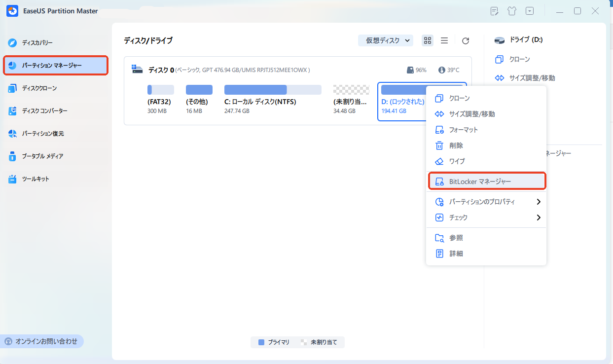Click the disk temperature 39°C icon
The width and height of the screenshot is (613, 364).
tap(442, 70)
